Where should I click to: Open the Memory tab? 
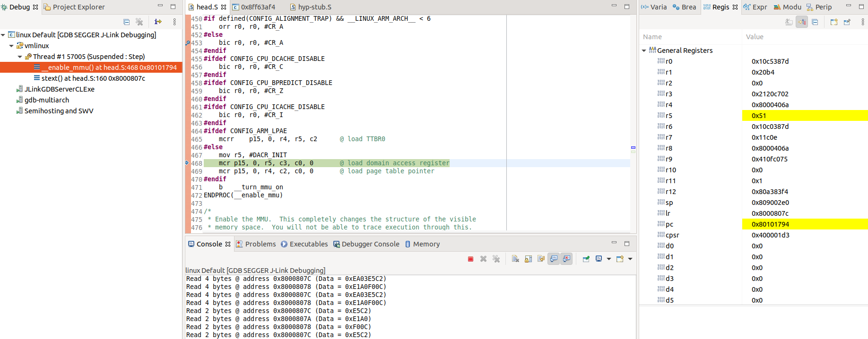pos(422,244)
